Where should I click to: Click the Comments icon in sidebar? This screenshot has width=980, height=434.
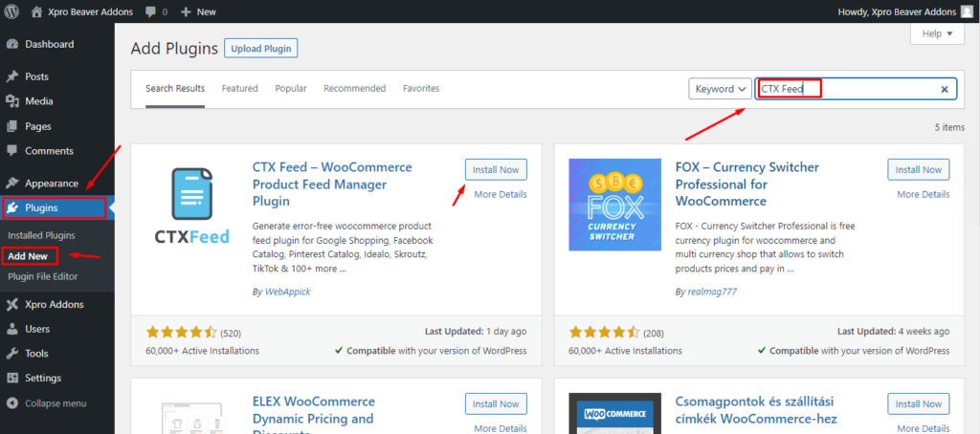pyautogui.click(x=11, y=150)
